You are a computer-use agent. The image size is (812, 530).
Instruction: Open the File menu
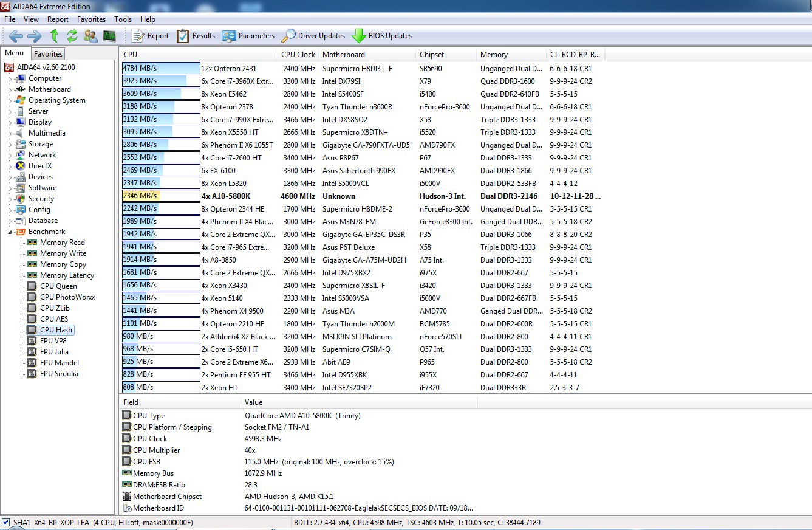(10, 19)
